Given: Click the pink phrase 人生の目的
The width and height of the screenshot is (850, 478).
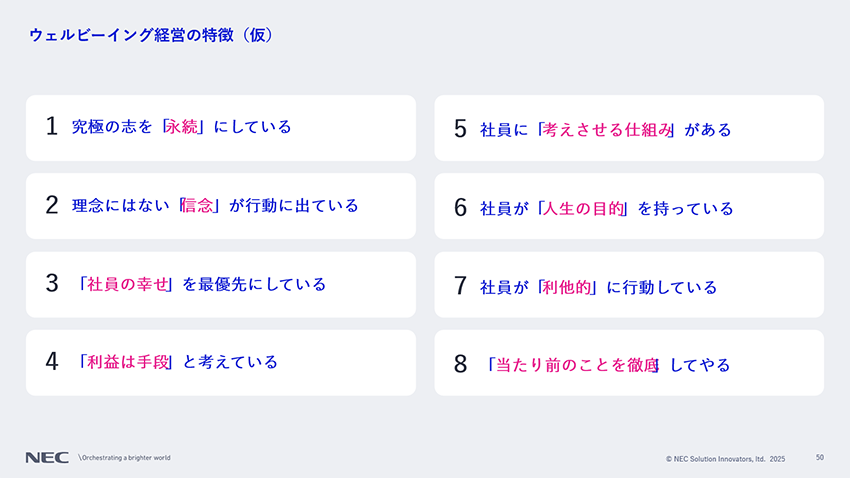Looking at the screenshot, I should coord(583,209).
